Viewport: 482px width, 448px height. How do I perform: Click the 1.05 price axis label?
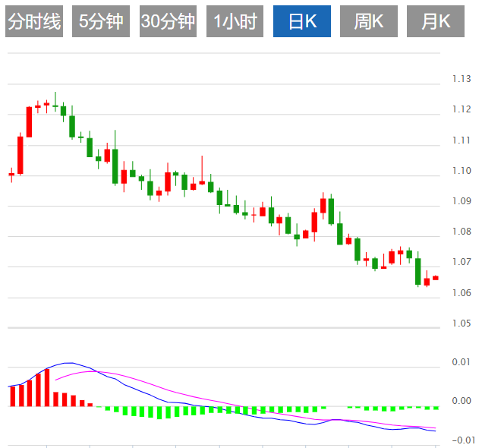click(462, 323)
